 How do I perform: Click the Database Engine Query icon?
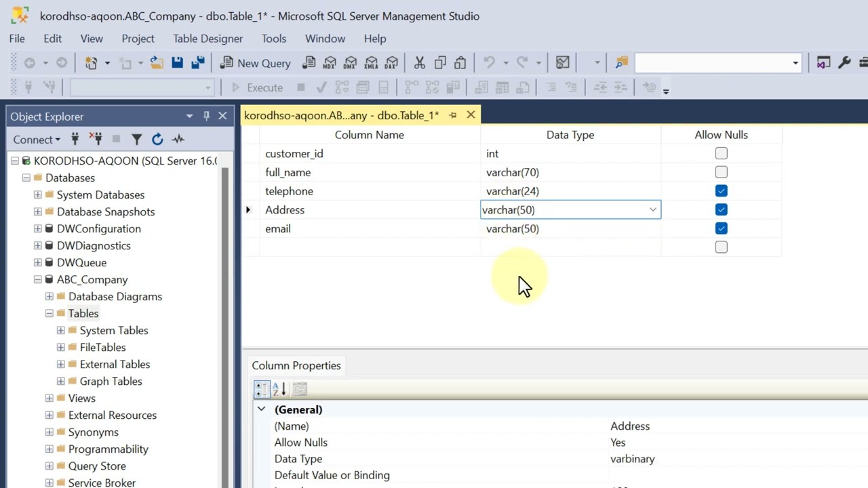[309, 63]
